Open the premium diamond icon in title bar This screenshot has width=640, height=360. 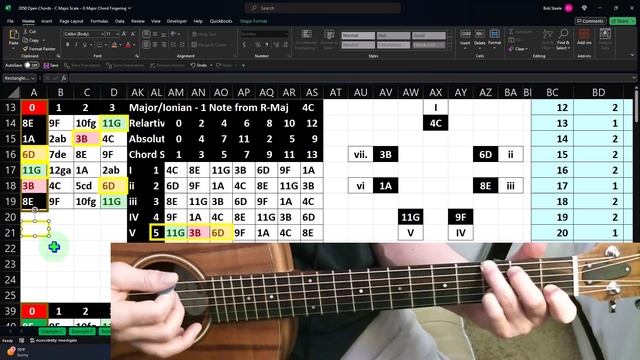[584, 8]
